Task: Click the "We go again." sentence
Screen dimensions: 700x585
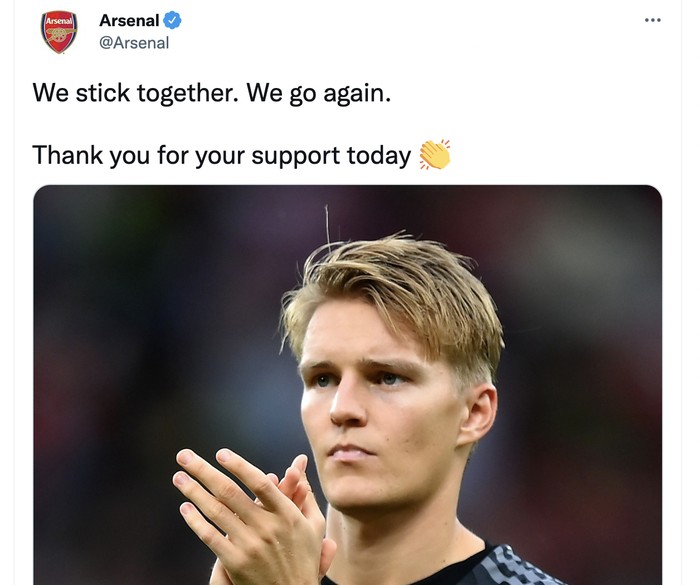Action: click(x=319, y=93)
